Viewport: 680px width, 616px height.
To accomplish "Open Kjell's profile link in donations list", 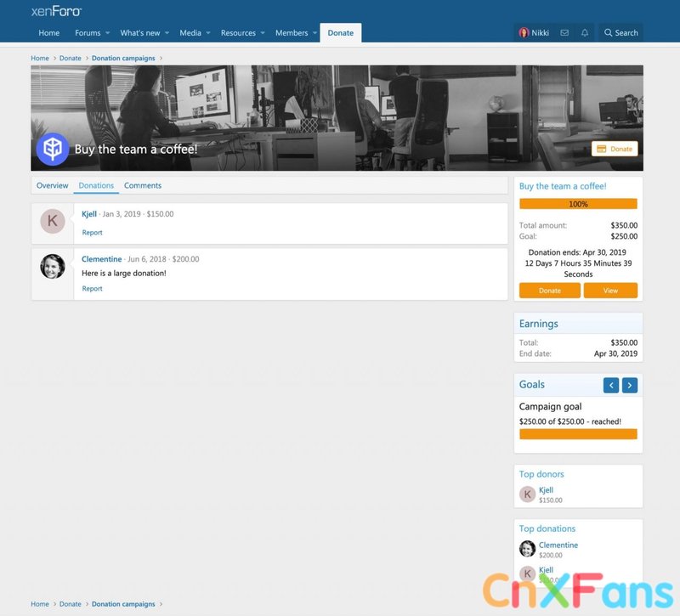I will tap(89, 214).
